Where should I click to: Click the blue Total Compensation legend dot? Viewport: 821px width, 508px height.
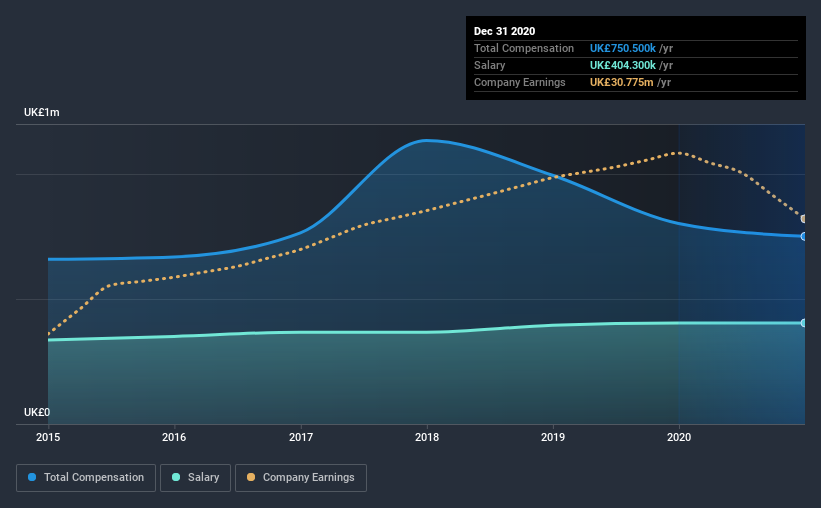pos(32,477)
